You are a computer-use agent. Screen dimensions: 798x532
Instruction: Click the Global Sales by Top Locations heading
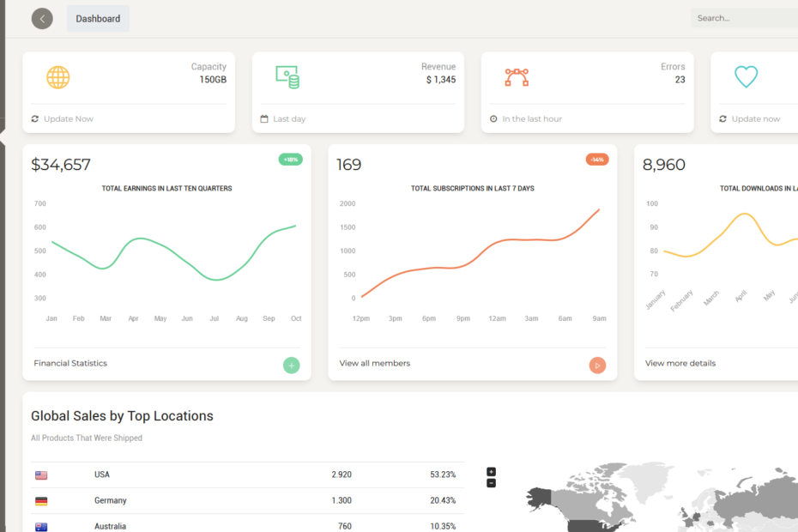coord(122,416)
